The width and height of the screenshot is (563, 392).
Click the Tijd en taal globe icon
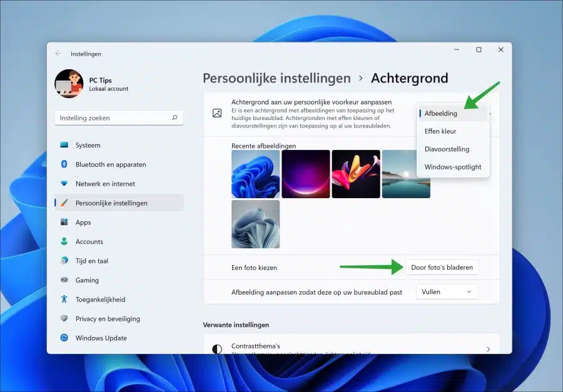pos(64,261)
